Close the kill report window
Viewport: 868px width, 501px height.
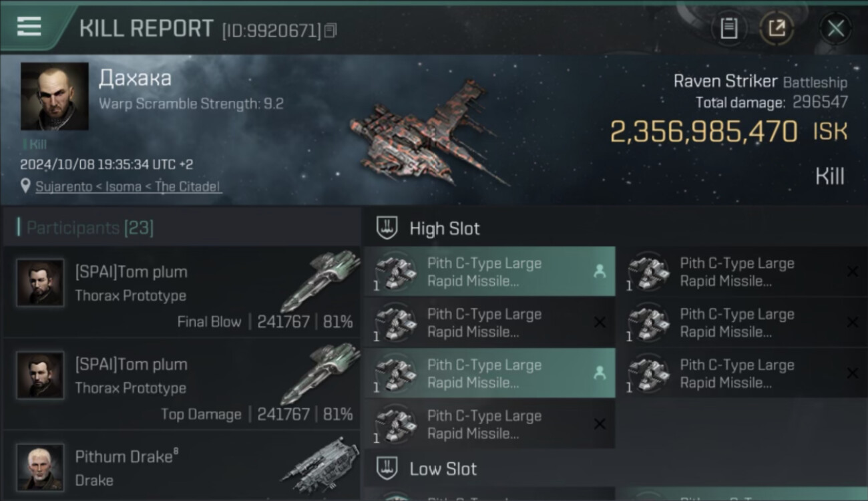(x=835, y=28)
